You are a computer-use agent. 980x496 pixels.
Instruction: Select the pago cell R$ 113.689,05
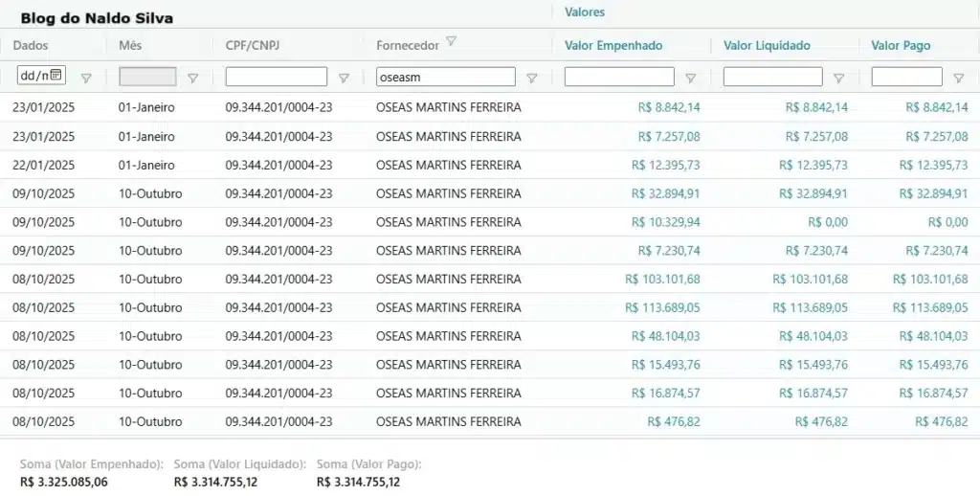pos(930,307)
